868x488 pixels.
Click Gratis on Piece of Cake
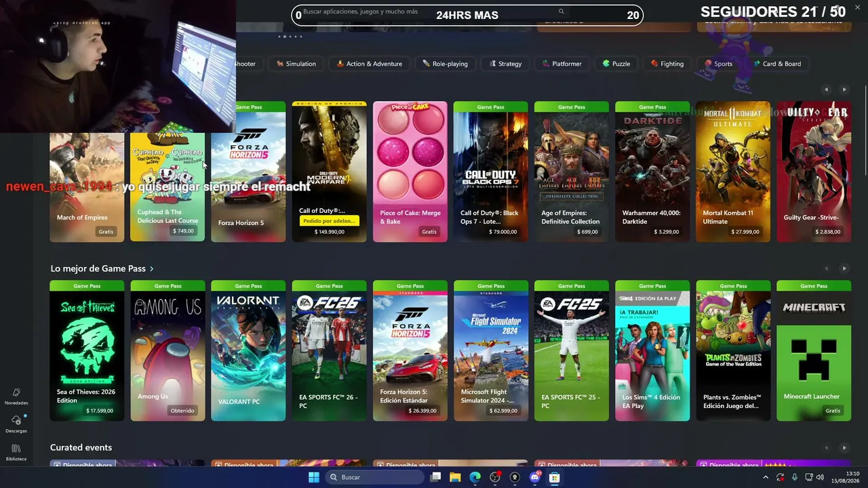[429, 232]
